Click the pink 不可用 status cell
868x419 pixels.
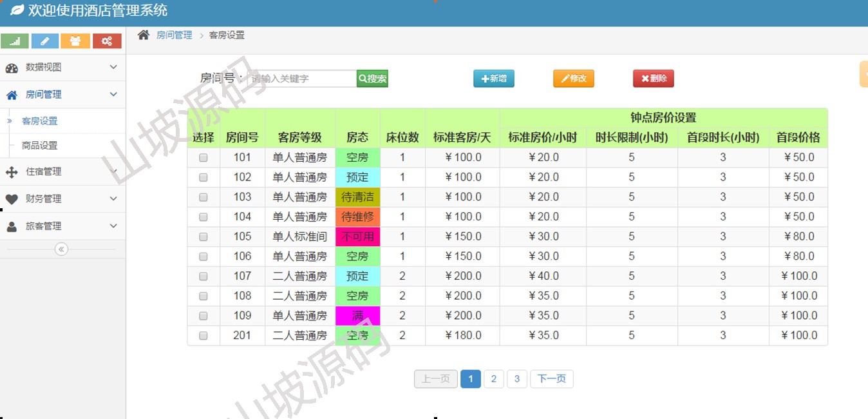(x=357, y=237)
